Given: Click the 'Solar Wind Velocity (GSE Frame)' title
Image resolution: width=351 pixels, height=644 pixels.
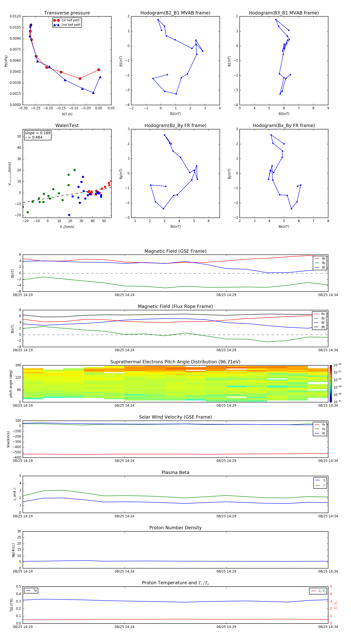Looking at the screenshot, I should (175, 417).
